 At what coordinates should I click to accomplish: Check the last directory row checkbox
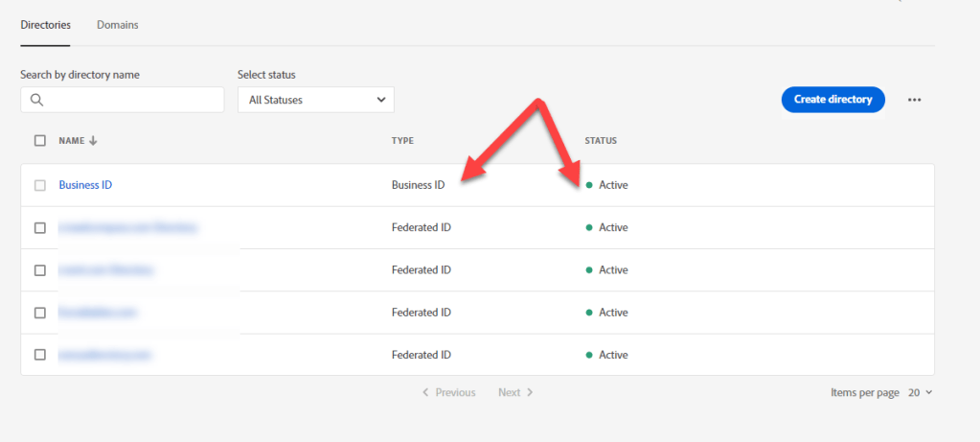point(40,355)
